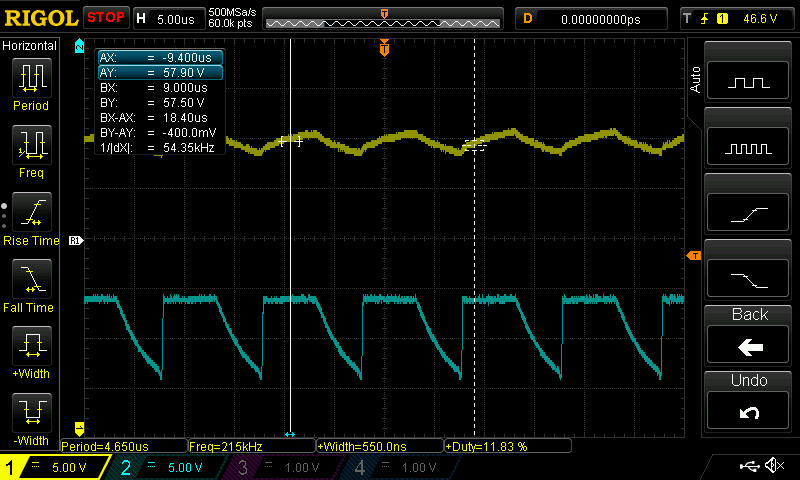
Task: Choose the falling edge Auto option
Action: pyautogui.click(x=748, y=279)
